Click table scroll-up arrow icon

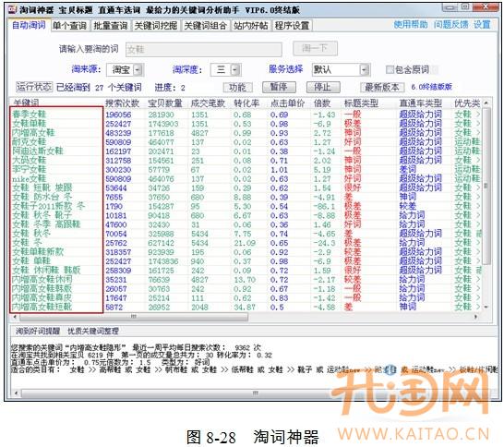[486, 103]
